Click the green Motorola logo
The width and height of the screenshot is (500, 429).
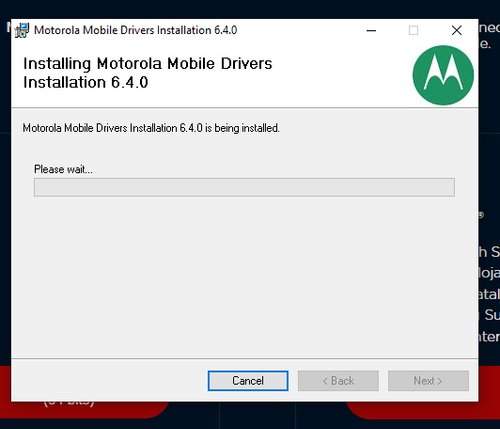coord(443,75)
